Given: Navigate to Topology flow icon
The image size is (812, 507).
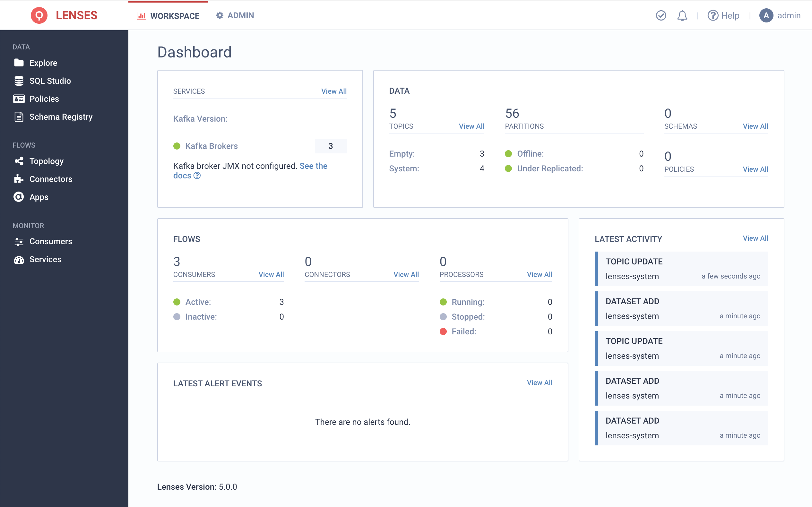Looking at the screenshot, I should point(19,161).
